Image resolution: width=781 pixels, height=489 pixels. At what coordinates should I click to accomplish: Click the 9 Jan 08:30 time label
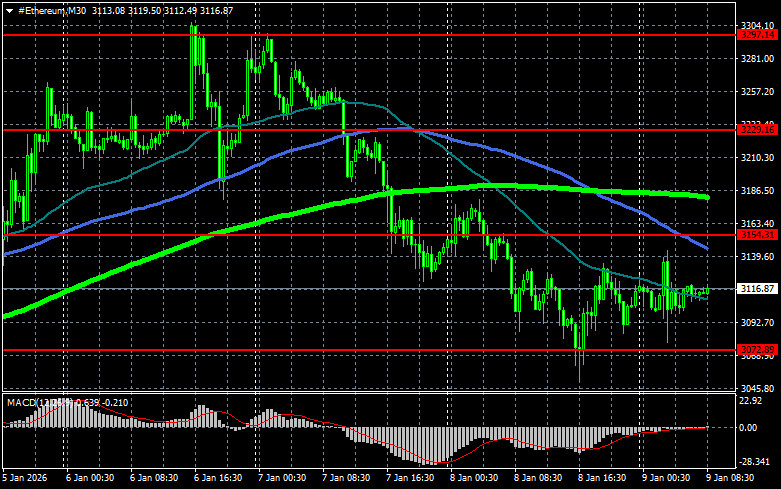point(730,478)
